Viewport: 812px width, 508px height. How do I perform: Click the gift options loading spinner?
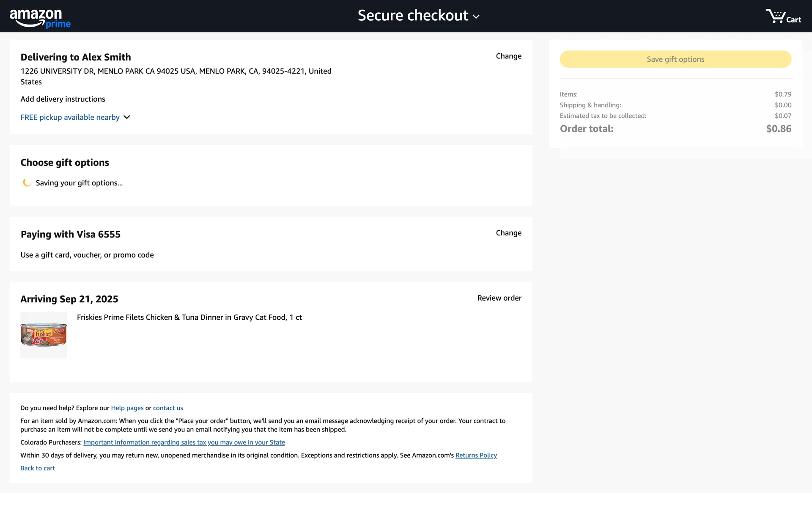pyautogui.click(x=27, y=183)
